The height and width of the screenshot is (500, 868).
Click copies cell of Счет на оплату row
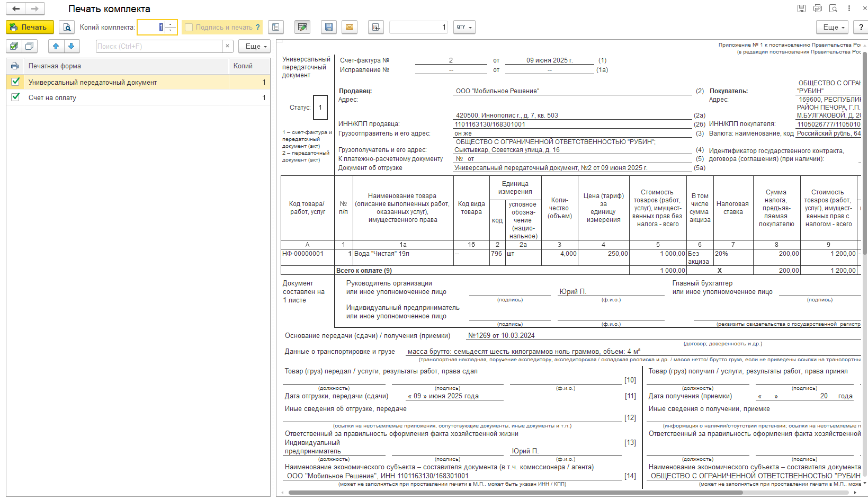pos(249,97)
